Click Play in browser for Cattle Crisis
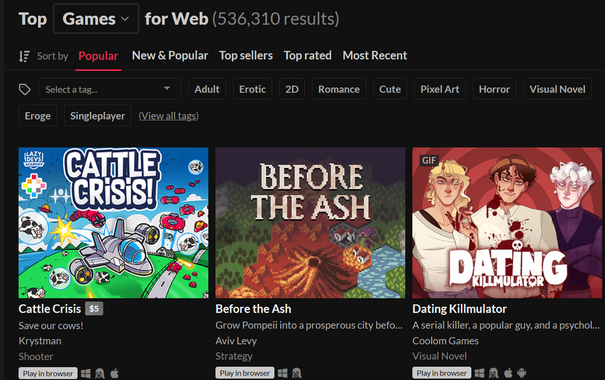The image size is (605, 380). coord(48,373)
